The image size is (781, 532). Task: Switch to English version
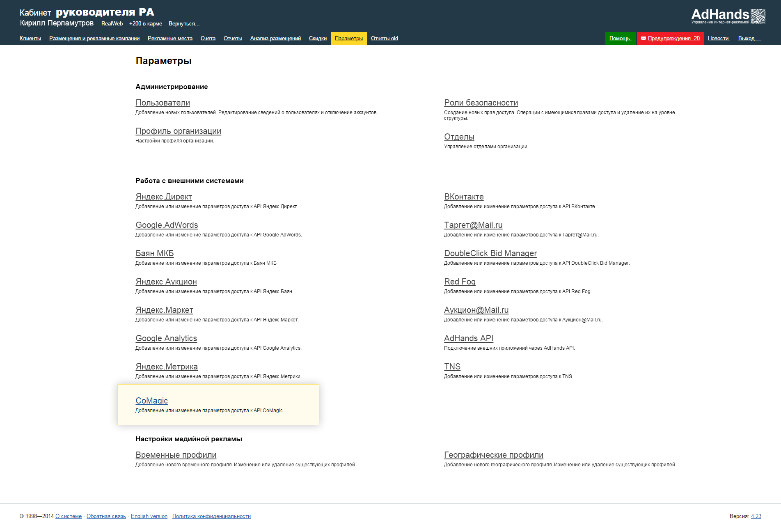pyautogui.click(x=149, y=516)
